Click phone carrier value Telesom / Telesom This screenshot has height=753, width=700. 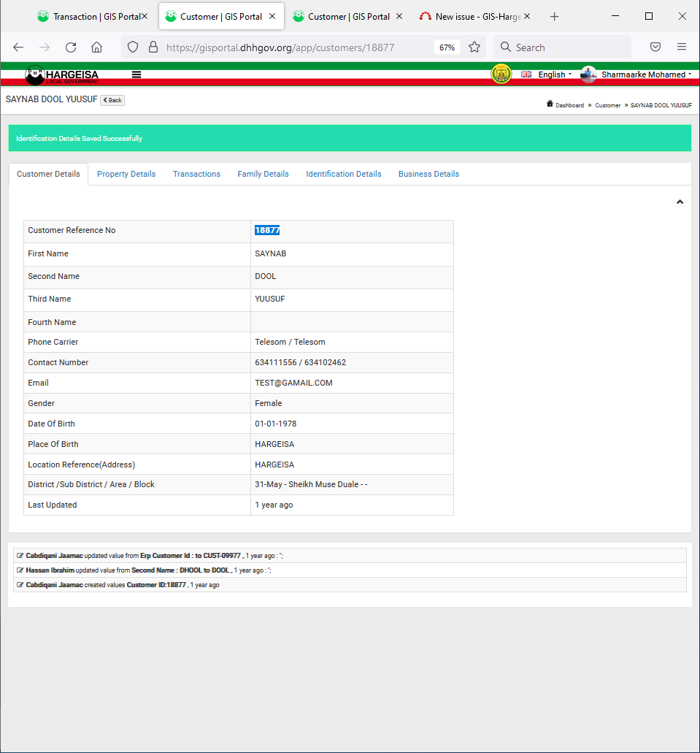pyautogui.click(x=290, y=342)
